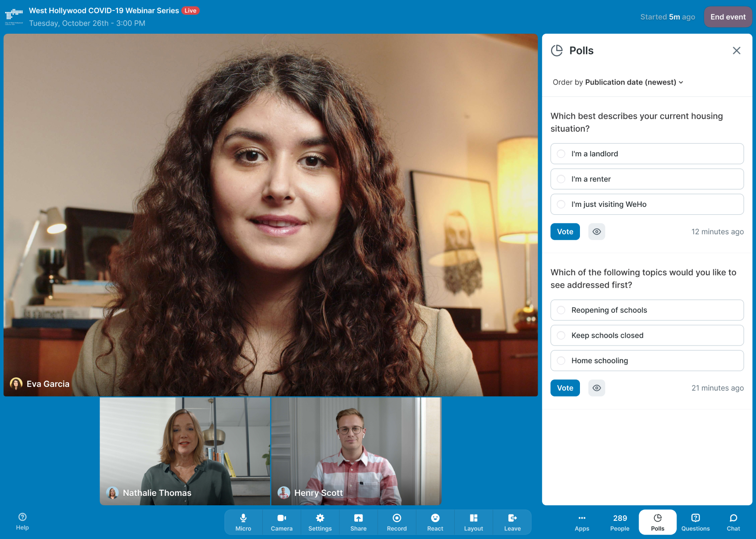Choose "I'm just visiting WeHo"
The height and width of the screenshot is (539, 756).
tap(647, 204)
